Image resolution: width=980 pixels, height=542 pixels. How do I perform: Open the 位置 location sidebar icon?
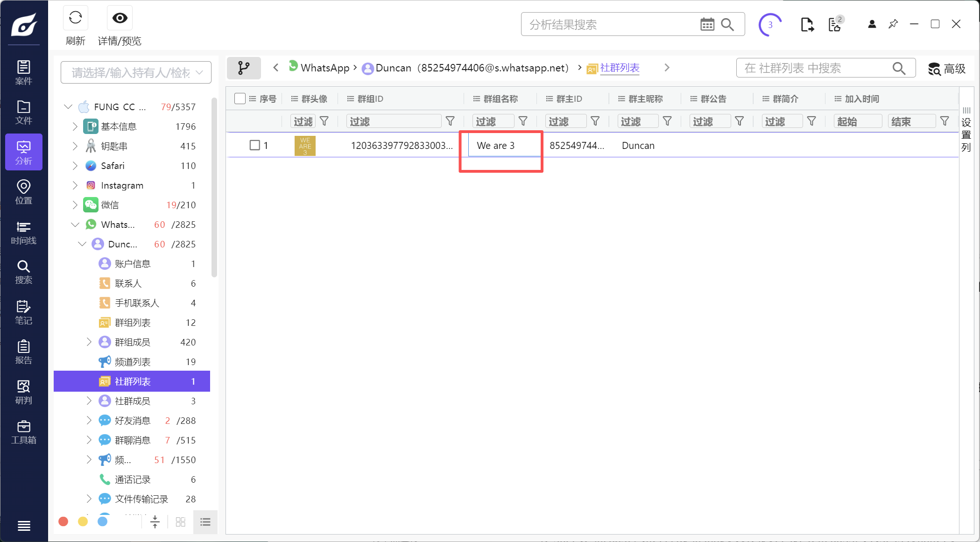(23, 192)
